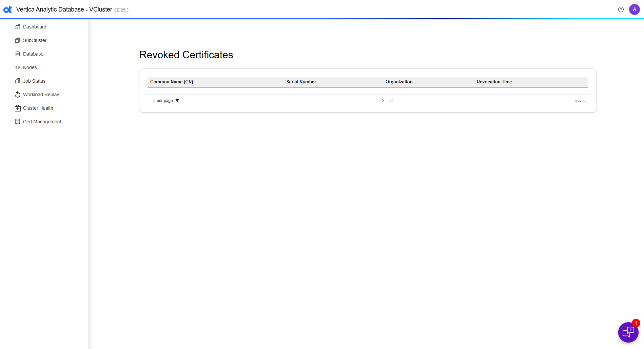Screen dimensions: 644x349
Task: Click the Workload Replay circular arrow icon
Action: tap(18, 95)
